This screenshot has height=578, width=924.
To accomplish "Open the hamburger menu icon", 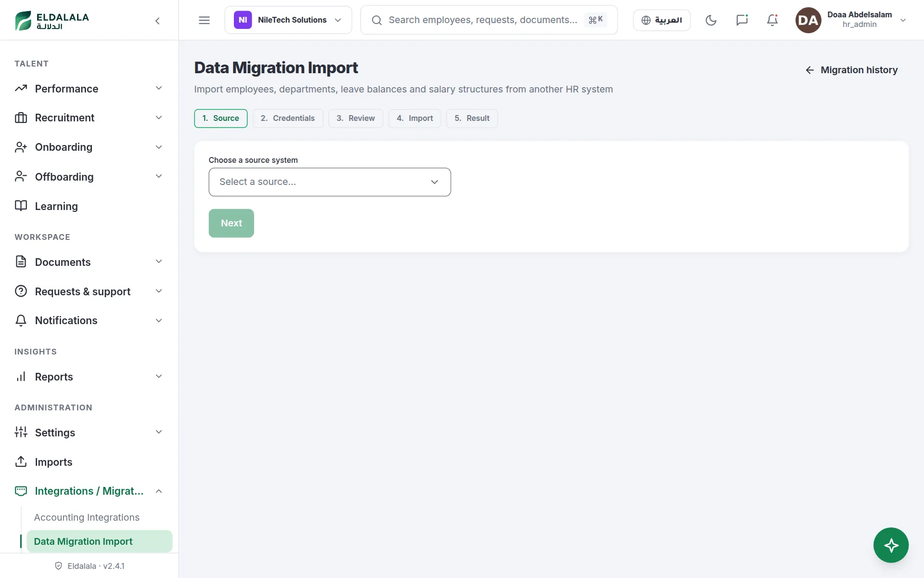I will [204, 20].
